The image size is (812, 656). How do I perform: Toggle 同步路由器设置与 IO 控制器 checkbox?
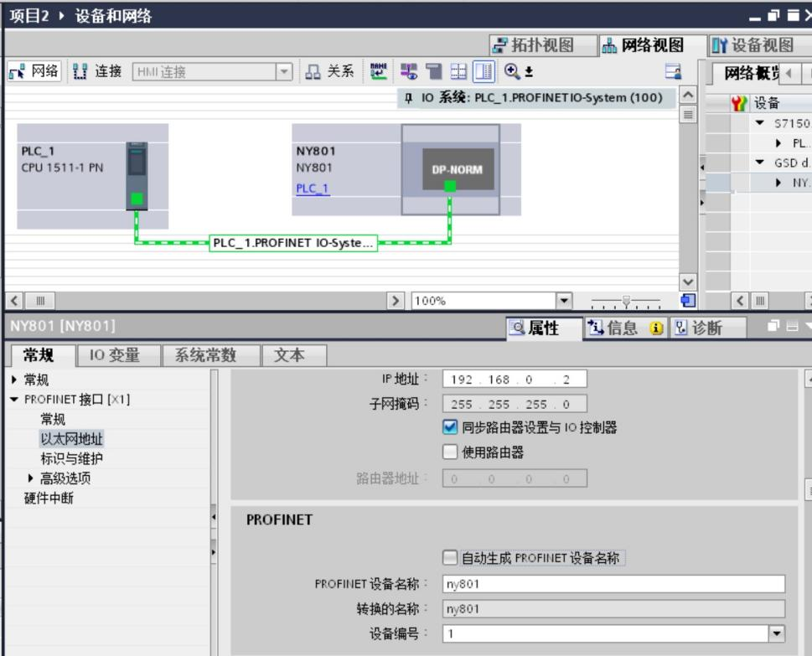click(450, 427)
